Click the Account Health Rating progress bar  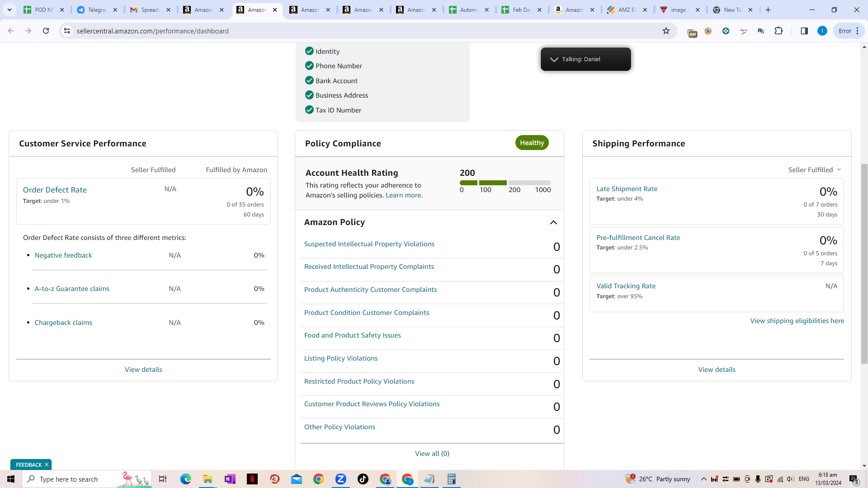tap(505, 183)
